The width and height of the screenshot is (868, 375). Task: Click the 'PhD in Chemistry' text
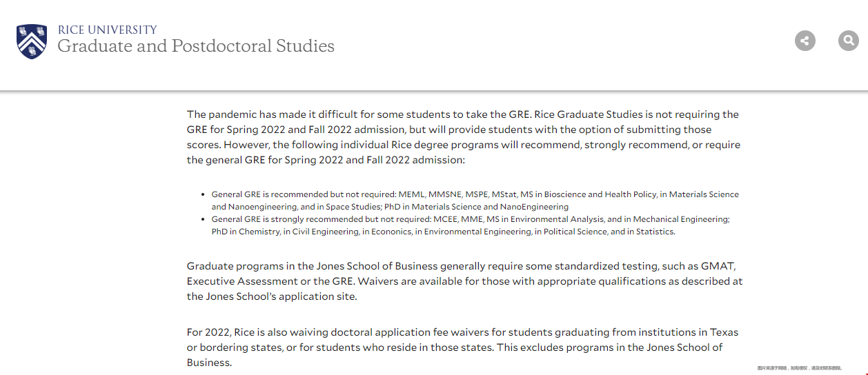(245, 232)
